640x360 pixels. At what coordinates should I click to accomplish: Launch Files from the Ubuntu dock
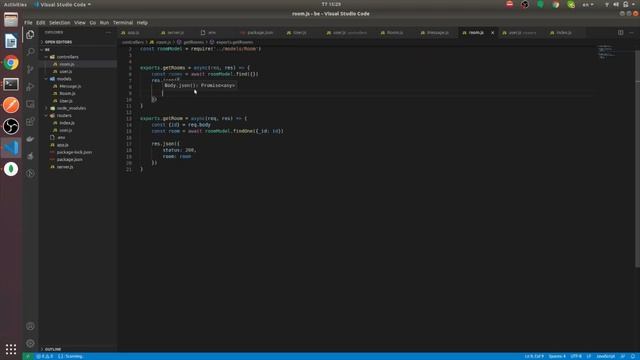pos(11,20)
